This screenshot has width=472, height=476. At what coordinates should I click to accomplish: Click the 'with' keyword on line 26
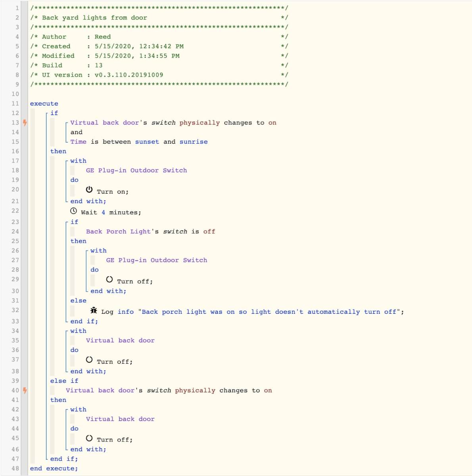click(x=98, y=251)
